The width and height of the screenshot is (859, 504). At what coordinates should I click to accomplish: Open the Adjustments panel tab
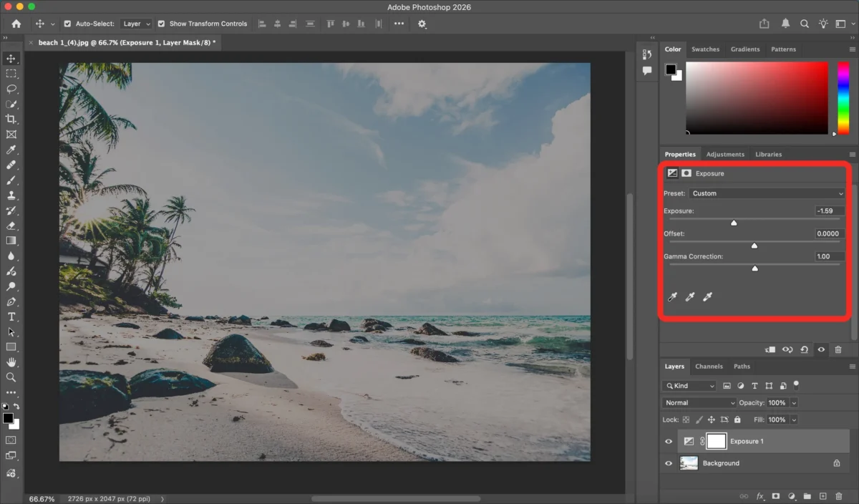[725, 155]
